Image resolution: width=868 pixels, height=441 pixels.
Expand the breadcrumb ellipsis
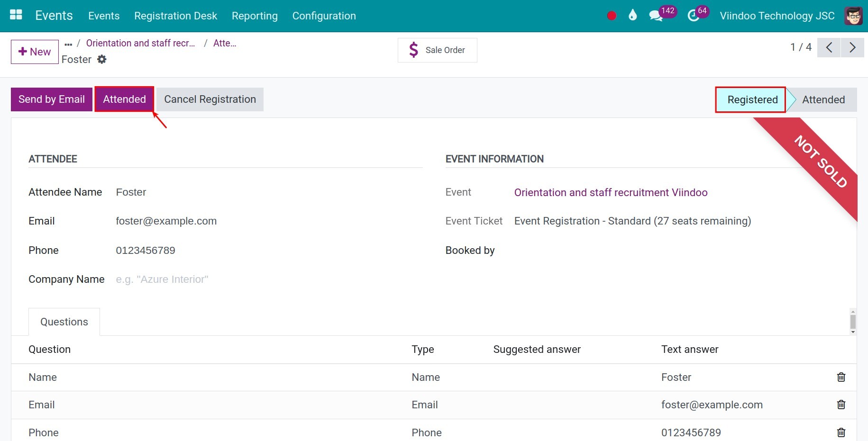tap(68, 44)
